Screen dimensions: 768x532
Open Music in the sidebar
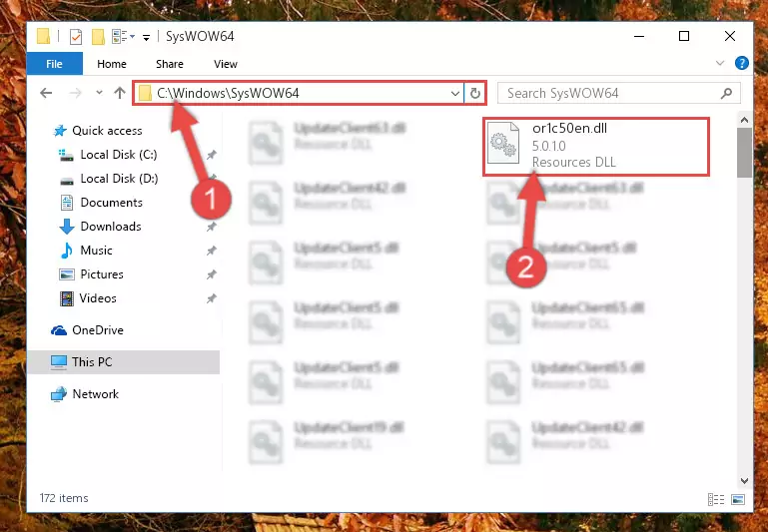pyautogui.click(x=96, y=251)
